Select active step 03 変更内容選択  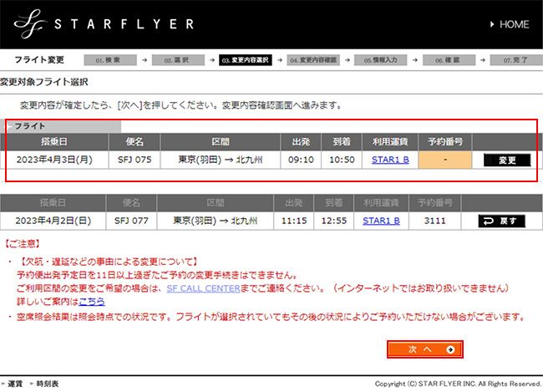[246, 61]
